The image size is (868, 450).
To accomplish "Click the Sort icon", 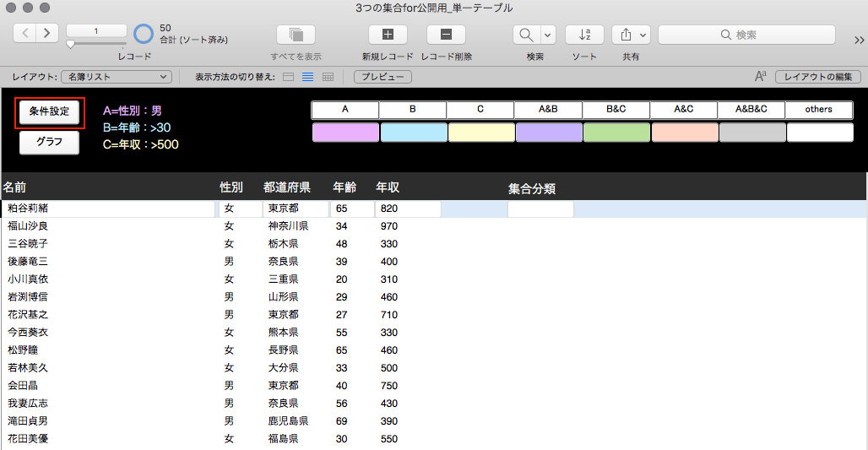I will click(x=584, y=35).
